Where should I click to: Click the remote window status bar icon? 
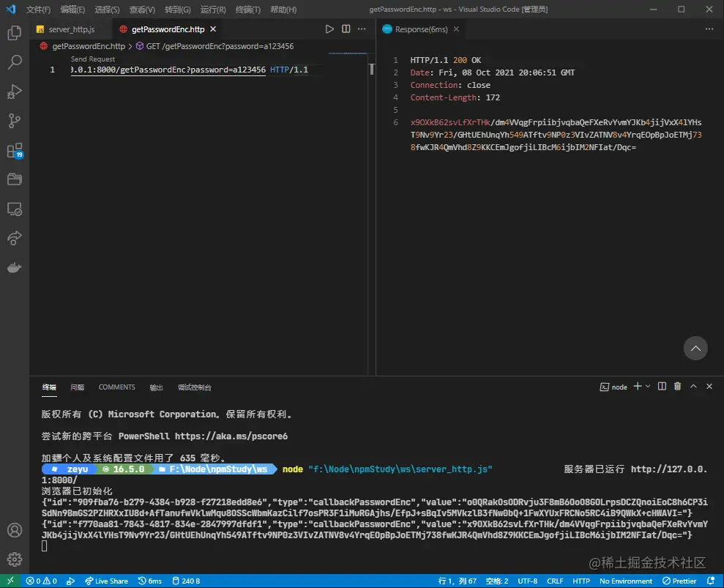click(10, 581)
